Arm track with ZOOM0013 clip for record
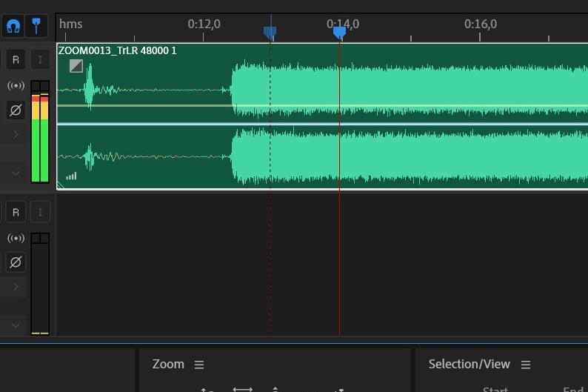The width and height of the screenshot is (588, 392). (16, 59)
